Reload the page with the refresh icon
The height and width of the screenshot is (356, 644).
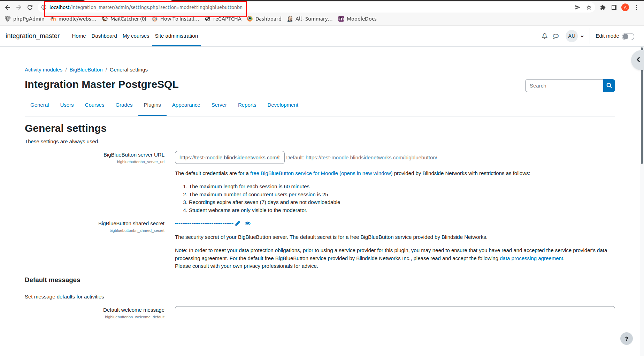coord(30,7)
